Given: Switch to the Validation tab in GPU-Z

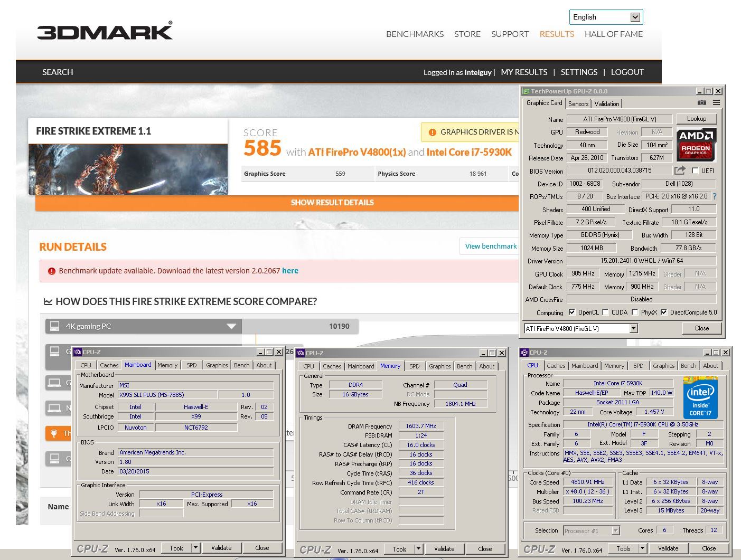Looking at the screenshot, I should click(x=606, y=104).
